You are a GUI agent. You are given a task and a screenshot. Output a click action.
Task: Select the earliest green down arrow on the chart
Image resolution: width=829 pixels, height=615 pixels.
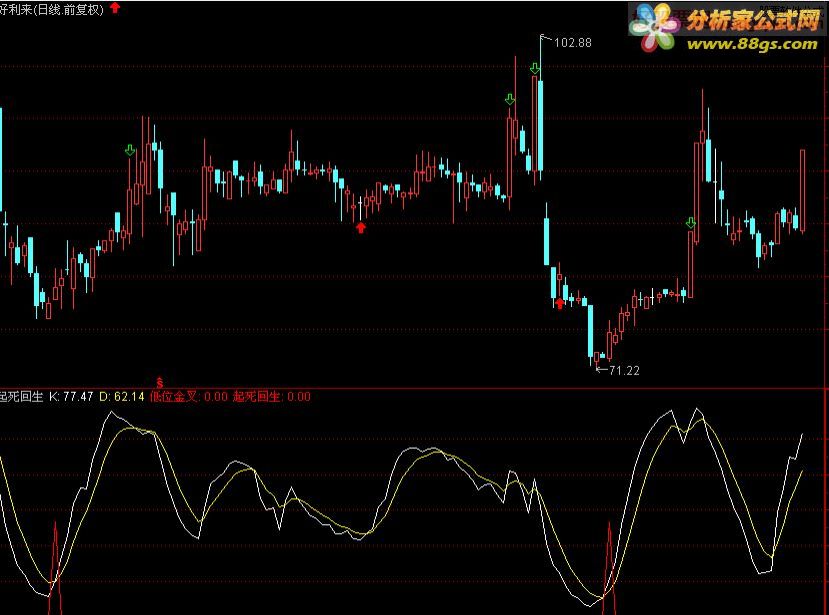pyautogui.click(x=130, y=151)
